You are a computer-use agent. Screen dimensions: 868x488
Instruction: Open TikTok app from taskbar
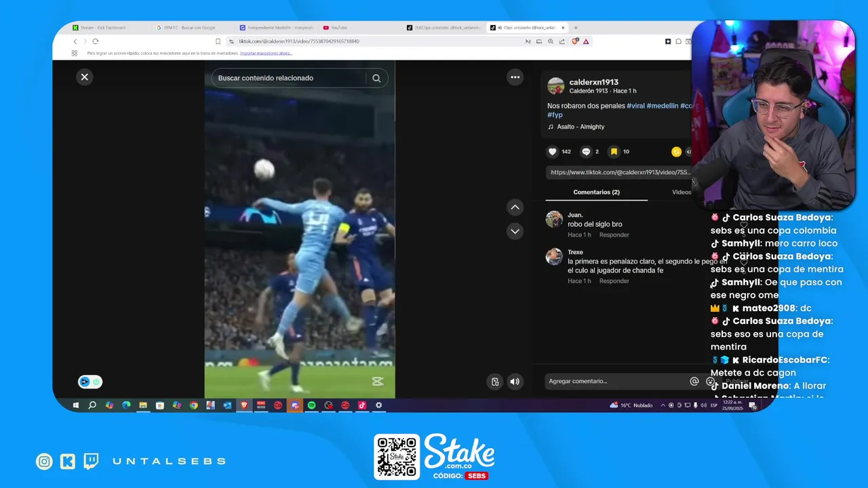(362, 405)
